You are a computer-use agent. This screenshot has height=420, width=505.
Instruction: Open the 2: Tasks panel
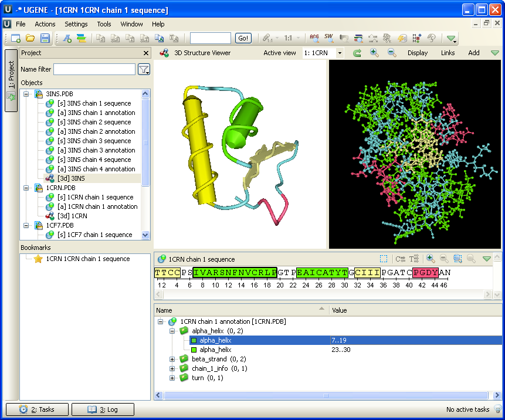pos(38,409)
